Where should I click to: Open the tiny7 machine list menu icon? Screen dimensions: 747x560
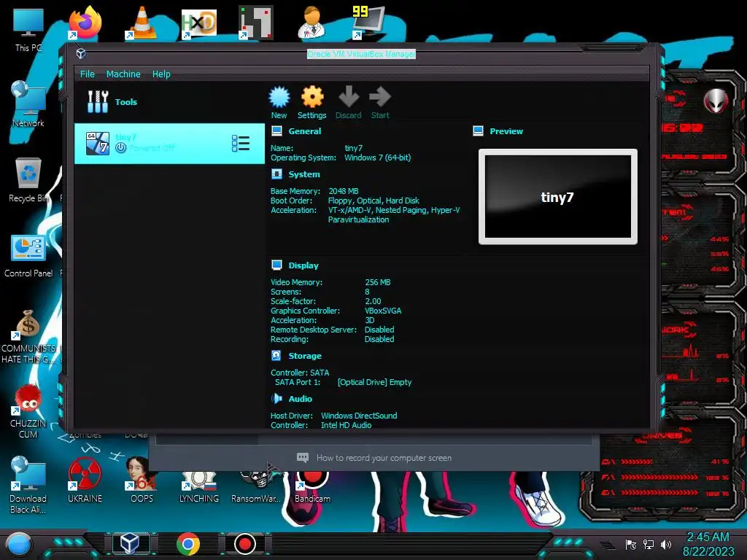tap(241, 144)
